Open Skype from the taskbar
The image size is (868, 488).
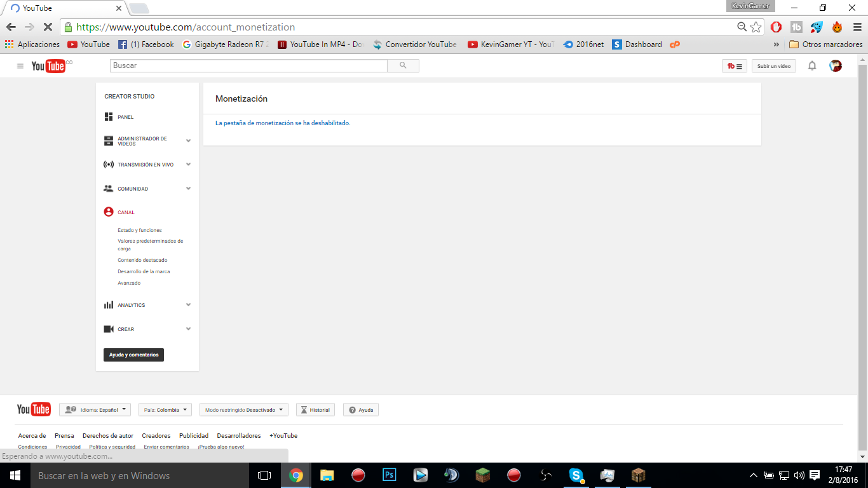pos(576,475)
